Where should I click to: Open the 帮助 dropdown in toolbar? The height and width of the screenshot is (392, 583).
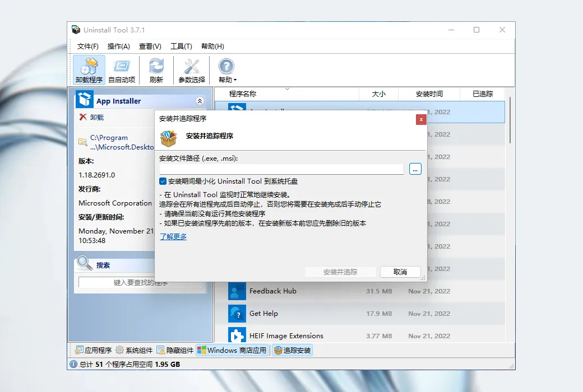point(227,70)
